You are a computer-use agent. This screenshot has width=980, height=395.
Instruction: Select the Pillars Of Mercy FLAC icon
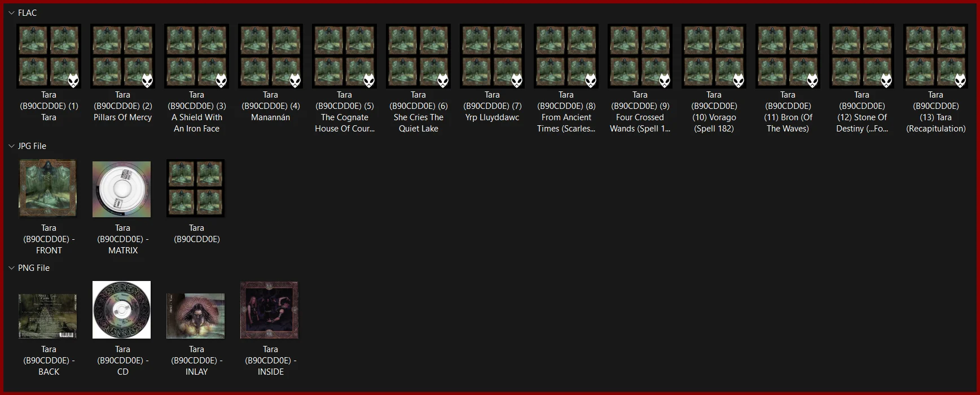pyautogui.click(x=123, y=56)
